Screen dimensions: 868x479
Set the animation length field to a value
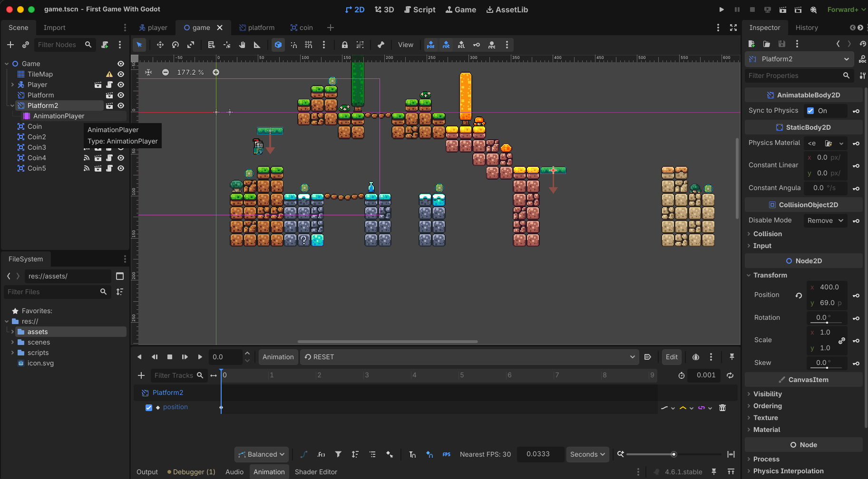pos(704,375)
